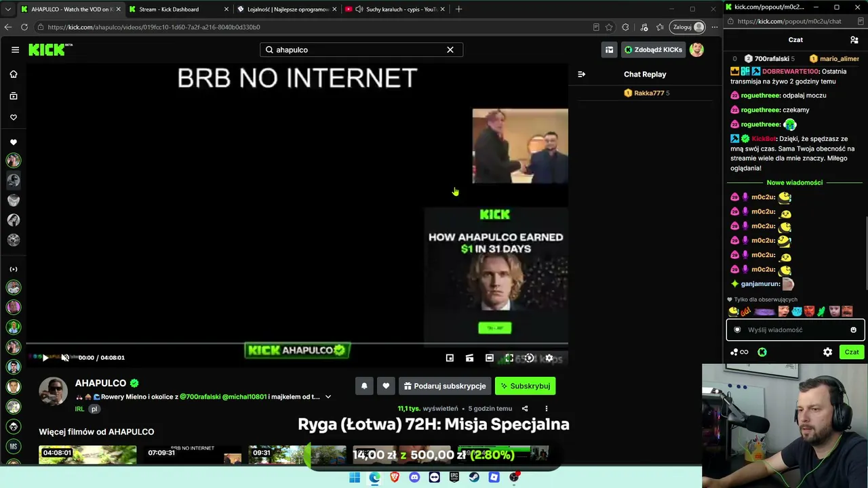Collapse the Chat Replay panel
Screen dimensions: 868x488
click(581, 74)
